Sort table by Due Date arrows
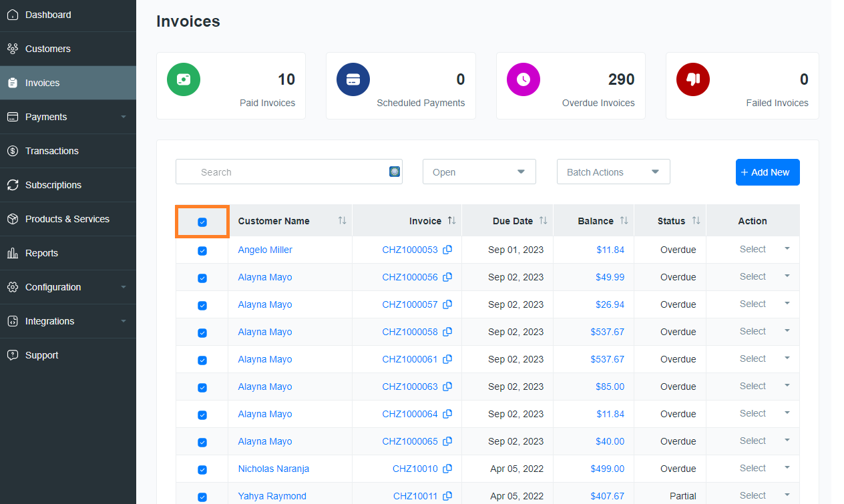 pyautogui.click(x=543, y=221)
